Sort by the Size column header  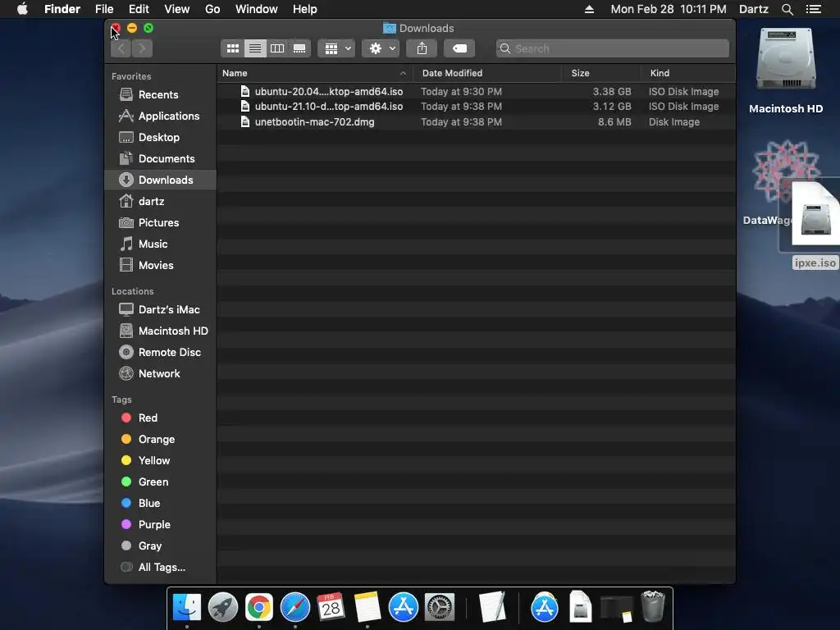pyautogui.click(x=601, y=73)
